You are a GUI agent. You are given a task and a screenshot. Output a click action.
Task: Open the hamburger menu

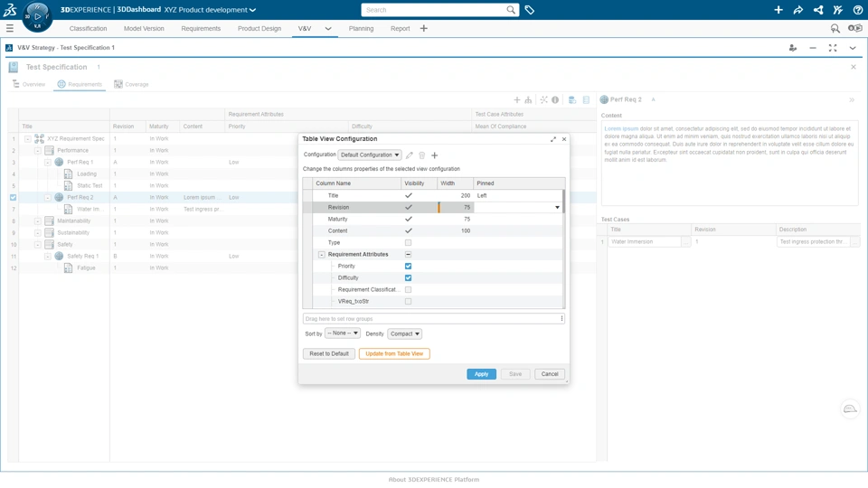click(9, 28)
